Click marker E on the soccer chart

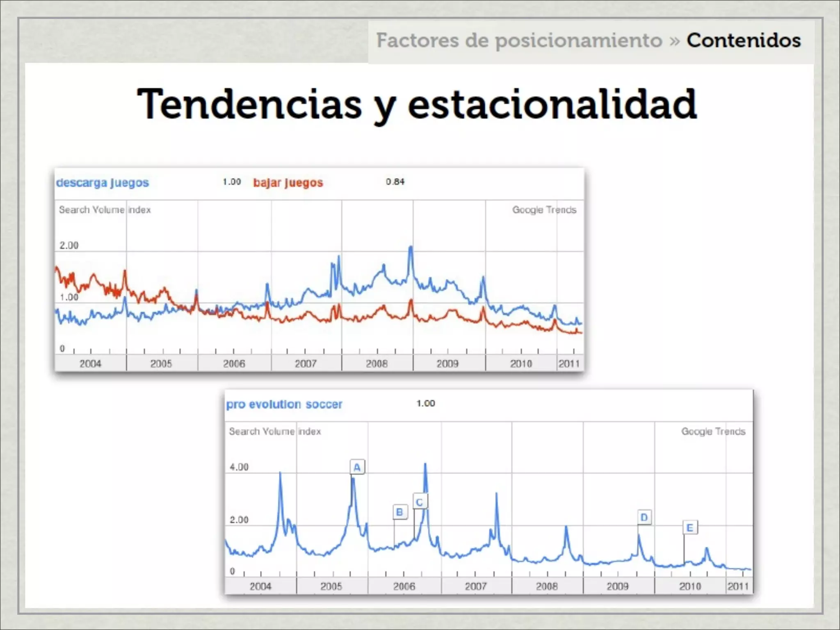[x=690, y=527]
